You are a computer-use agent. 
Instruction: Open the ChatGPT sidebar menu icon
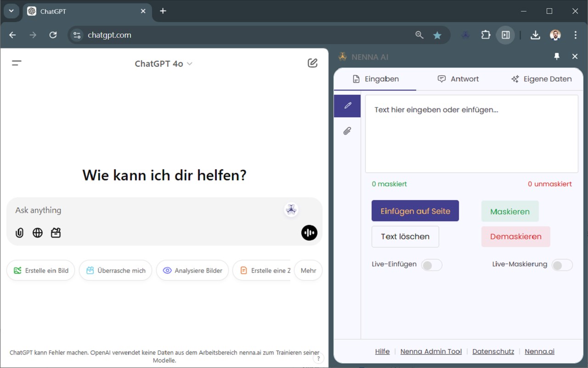click(17, 63)
